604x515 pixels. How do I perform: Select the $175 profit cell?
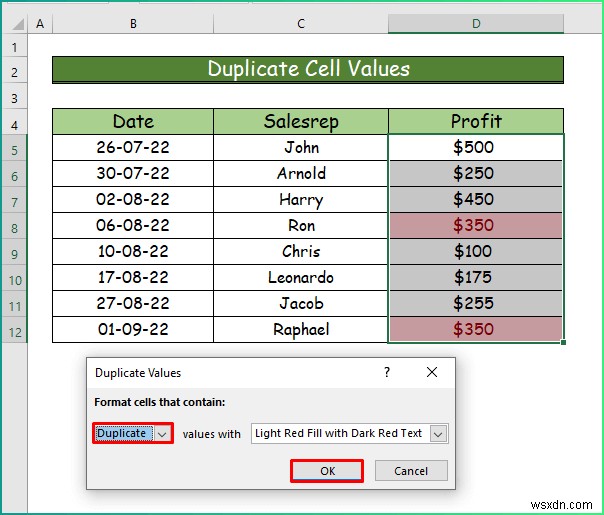tap(476, 277)
